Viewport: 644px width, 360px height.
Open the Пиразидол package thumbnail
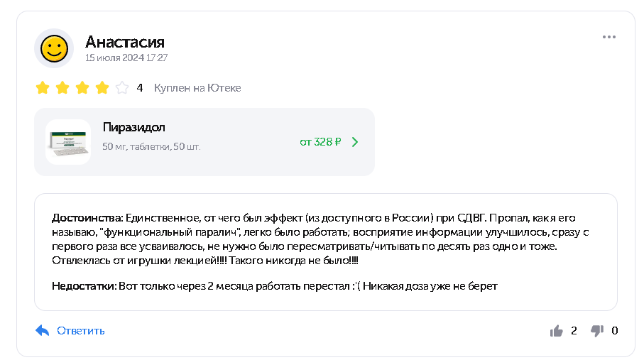pyautogui.click(x=68, y=142)
